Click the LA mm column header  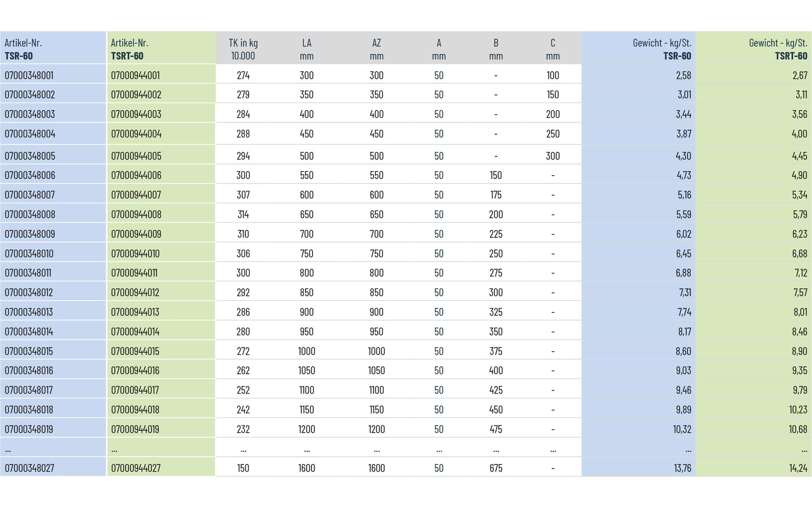click(307, 49)
